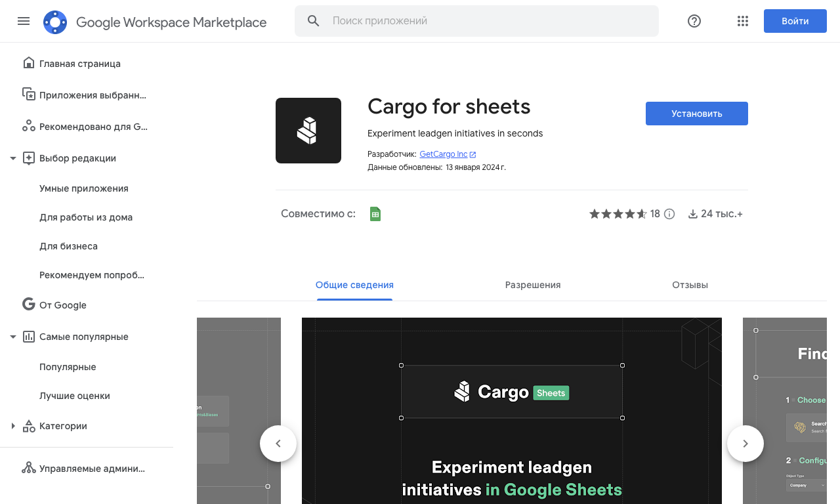Click the Установить button
The image size is (840, 504).
[x=697, y=114]
